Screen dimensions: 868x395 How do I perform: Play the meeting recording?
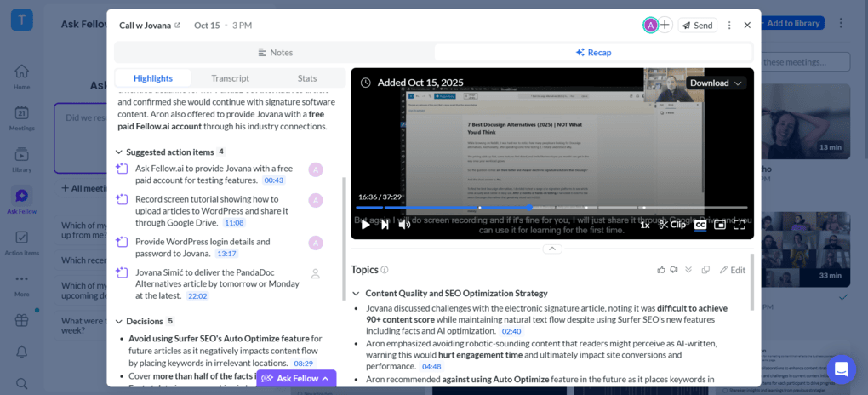click(366, 225)
